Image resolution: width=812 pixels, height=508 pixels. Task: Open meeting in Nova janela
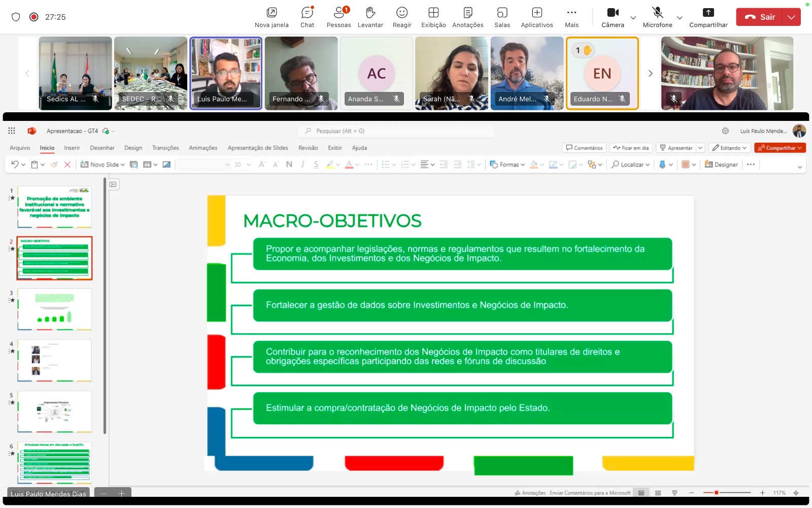(272, 17)
